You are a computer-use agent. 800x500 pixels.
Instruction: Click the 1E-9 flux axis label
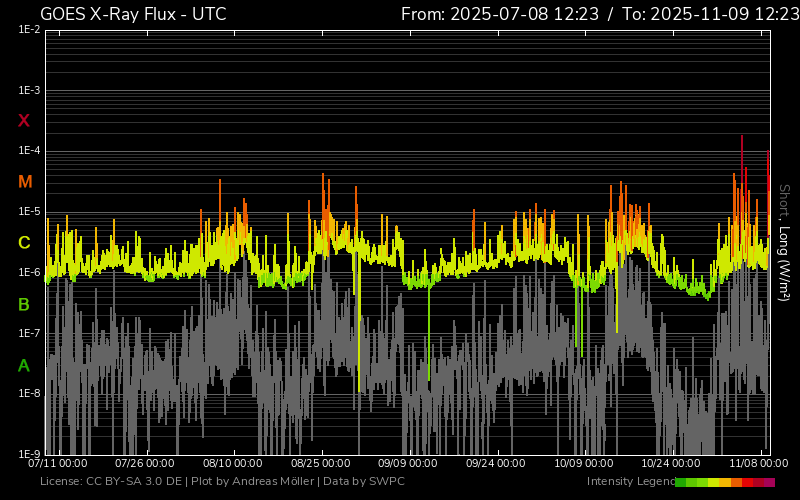click(29, 454)
